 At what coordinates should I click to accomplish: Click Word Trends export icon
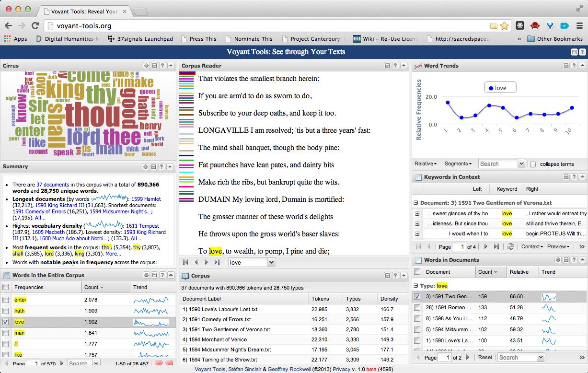pos(566,66)
